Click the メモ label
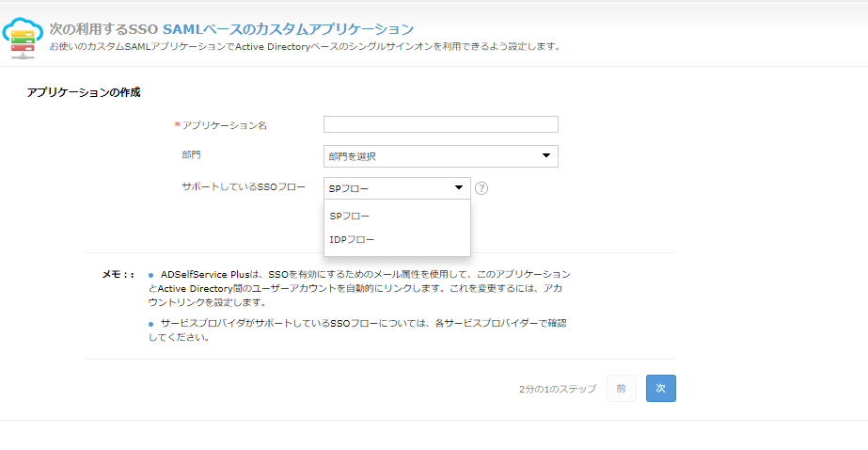This screenshot has width=868, height=450. [117, 274]
